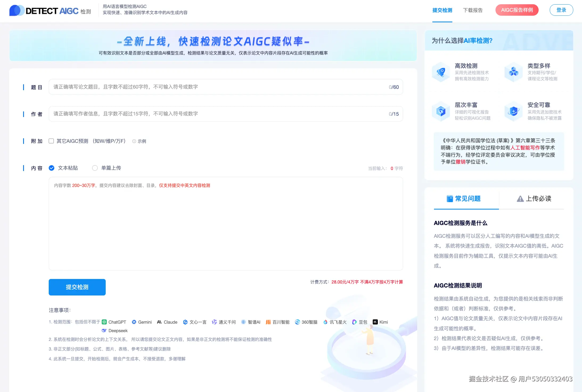Click the 登录 login button
This screenshot has height=392, width=582.
pyautogui.click(x=561, y=10)
